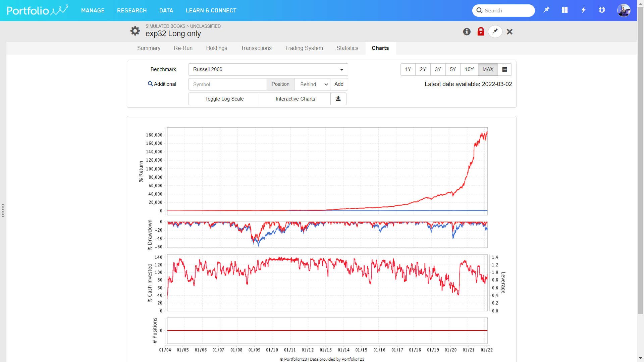Switch the chart range to 5Y
This screenshot has width=644, height=362.
453,69
